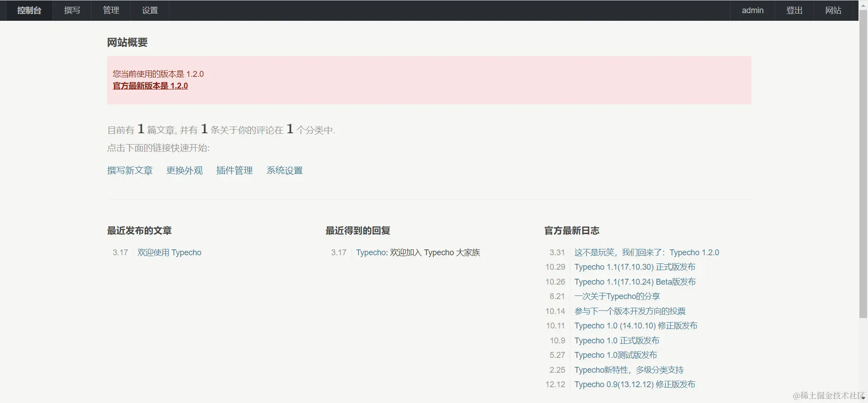868x403 pixels.
Task: Click the 官方最新日志 heading
Action: tap(572, 230)
